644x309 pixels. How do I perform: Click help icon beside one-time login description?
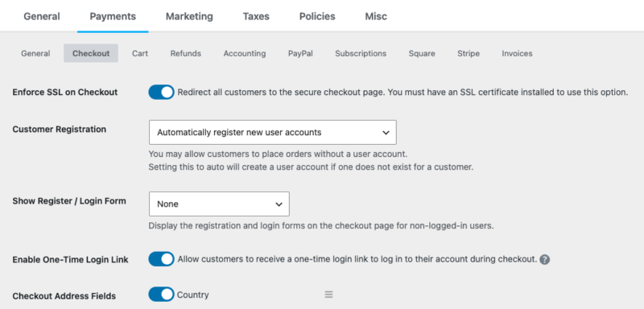[545, 259]
